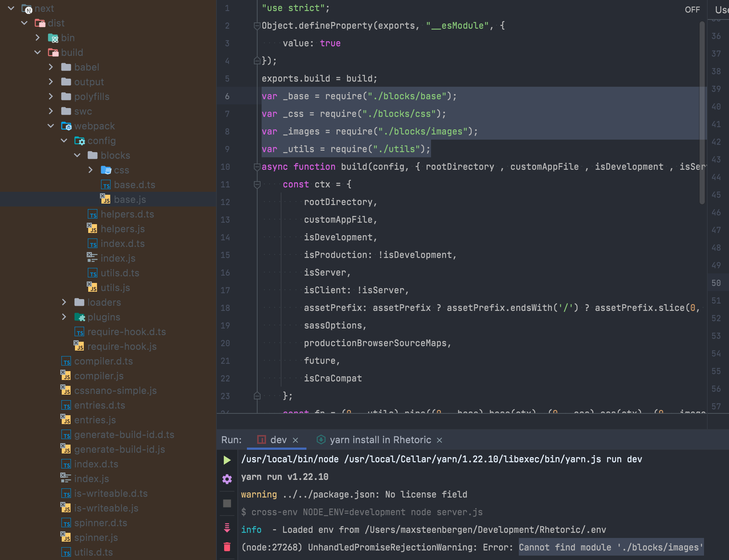Open cssnano-simple.js file
The height and width of the screenshot is (560, 729).
(115, 391)
